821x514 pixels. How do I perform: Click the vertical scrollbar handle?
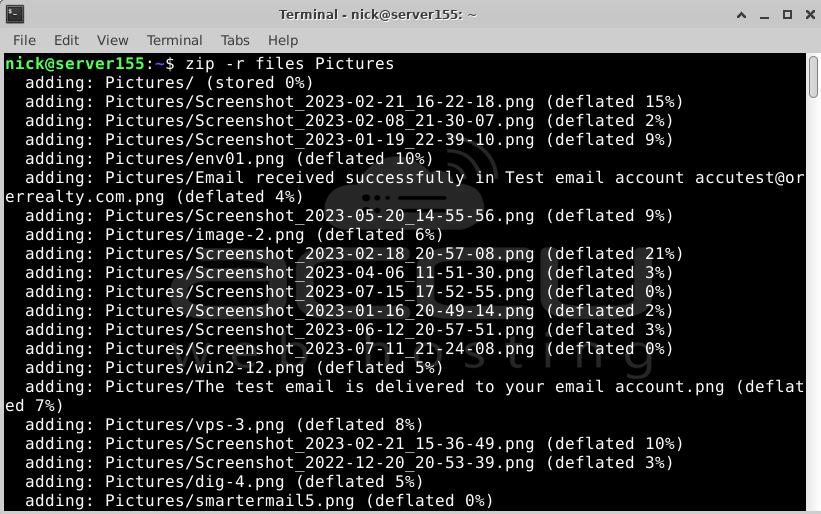[x=813, y=76]
